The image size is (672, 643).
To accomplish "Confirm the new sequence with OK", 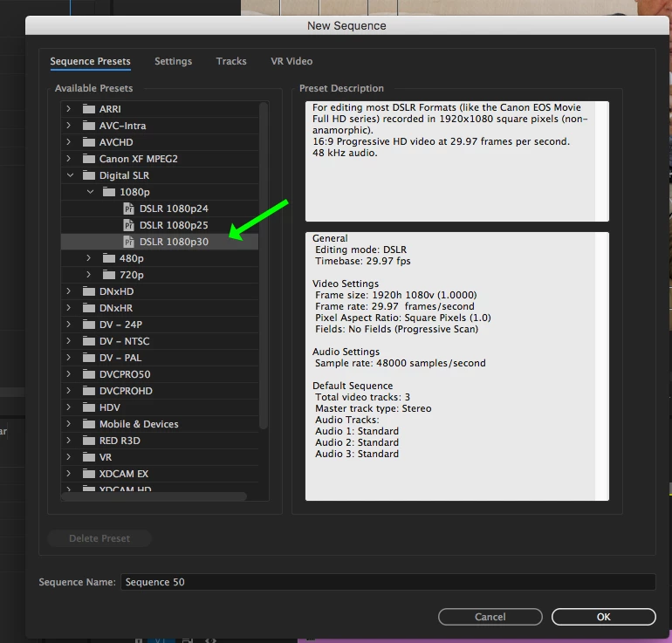I will [x=603, y=617].
